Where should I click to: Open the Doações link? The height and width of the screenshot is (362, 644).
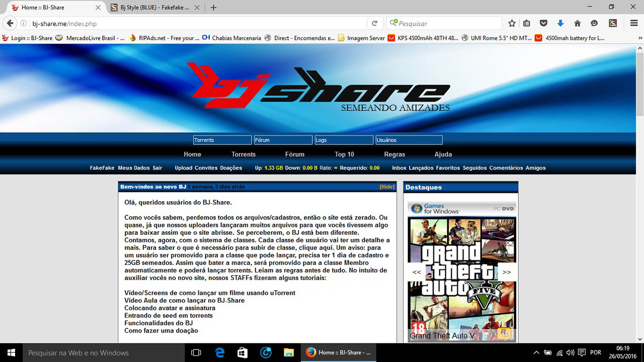pyautogui.click(x=231, y=168)
